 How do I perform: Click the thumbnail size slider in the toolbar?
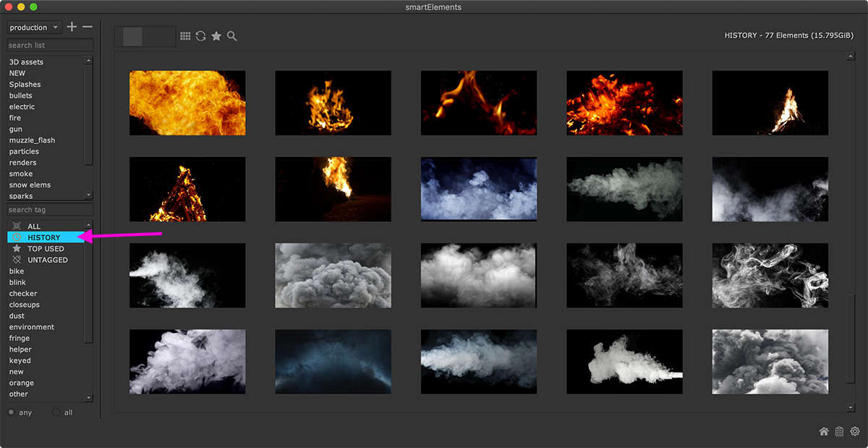tap(145, 37)
